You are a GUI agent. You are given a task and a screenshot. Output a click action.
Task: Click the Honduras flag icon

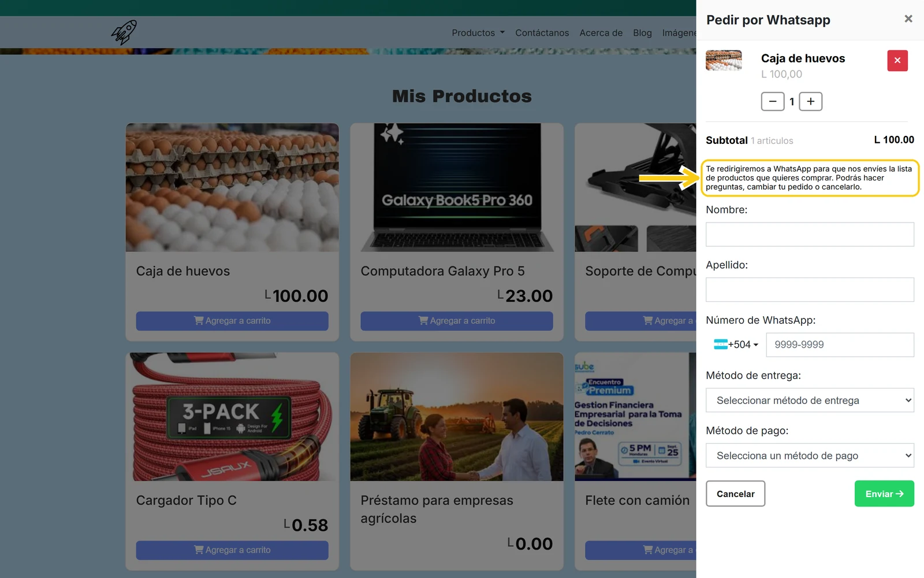coord(721,344)
